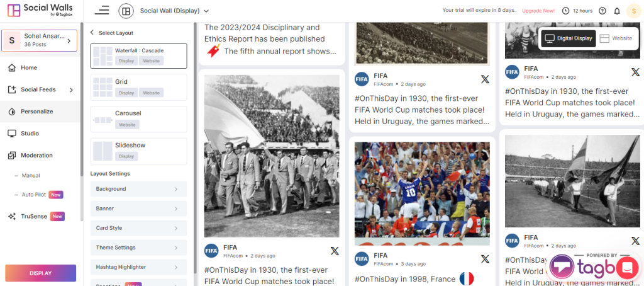Open the 1930 marching team photo
This screenshot has height=286, width=644.
pyautogui.click(x=272, y=156)
